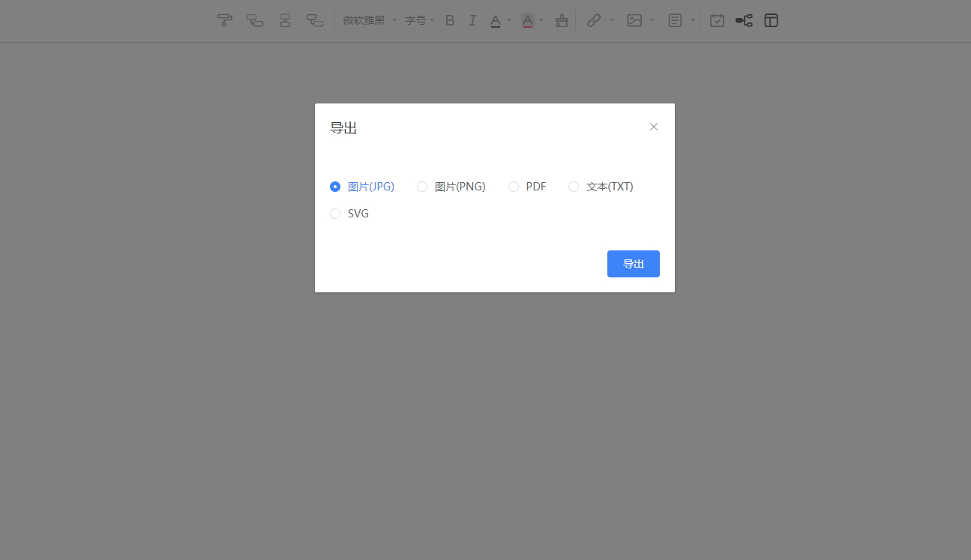
Task: Open the mind map structure icon
Action: pos(744,20)
